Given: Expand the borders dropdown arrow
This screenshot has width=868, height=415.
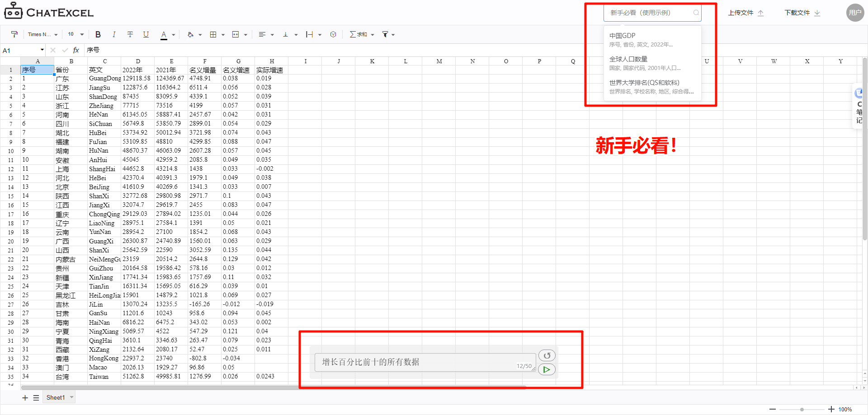Looking at the screenshot, I should (x=223, y=35).
